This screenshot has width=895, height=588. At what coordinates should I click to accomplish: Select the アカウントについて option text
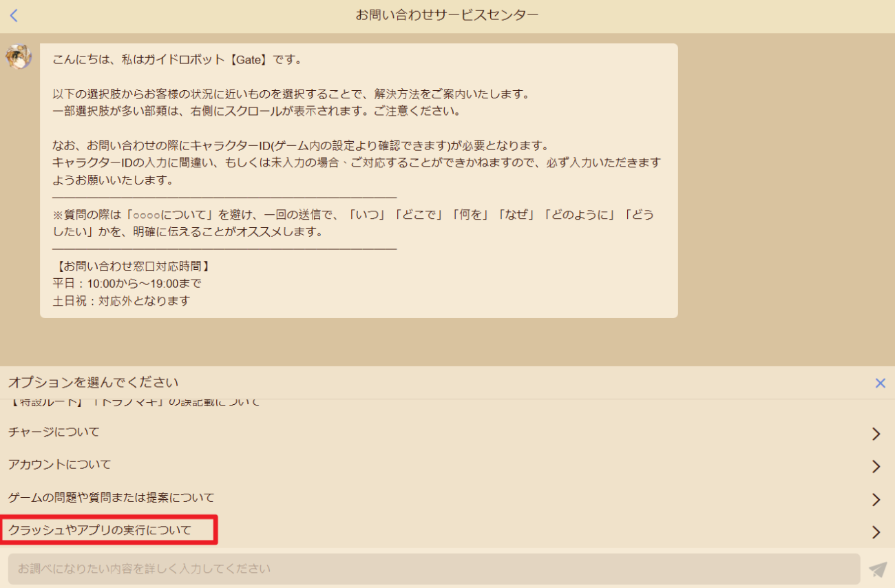[59, 465]
